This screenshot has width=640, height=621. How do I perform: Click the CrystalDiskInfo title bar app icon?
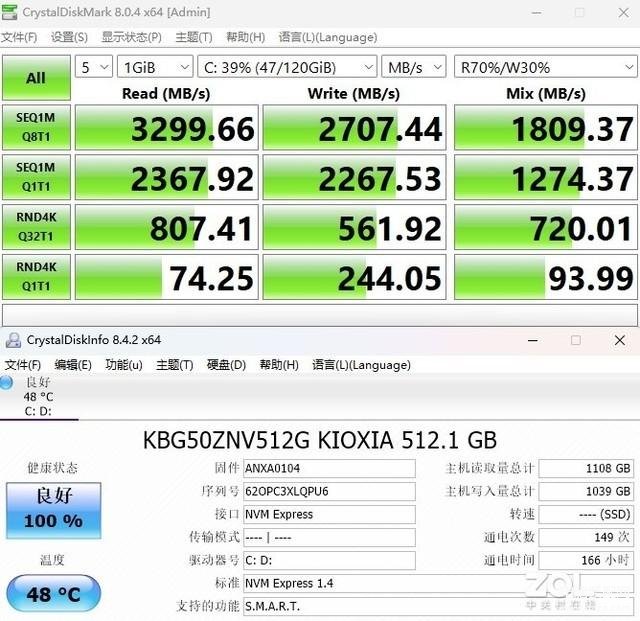[x=12, y=339]
